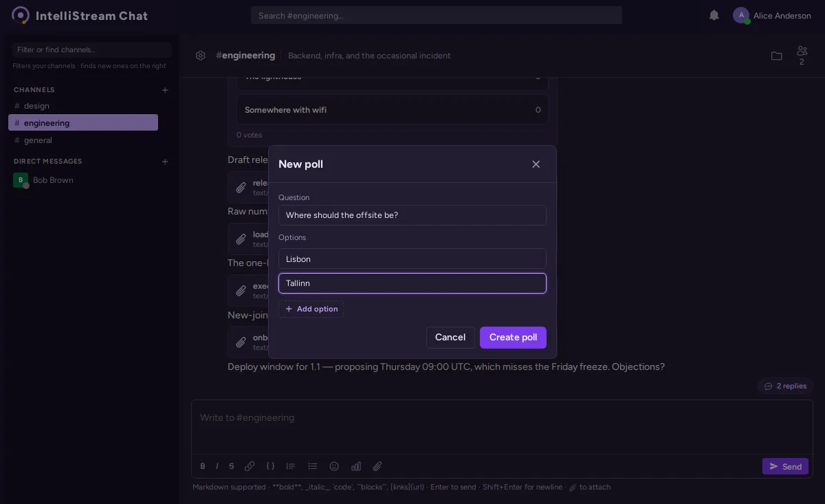This screenshot has height=504, width=825.
Task: Vote for Somewhere with wifi
Action: point(393,110)
